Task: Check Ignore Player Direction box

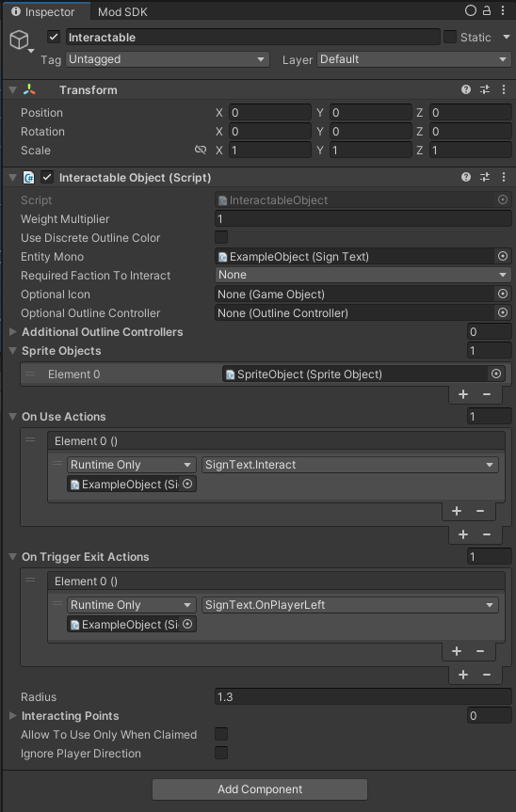Action: tap(221, 753)
